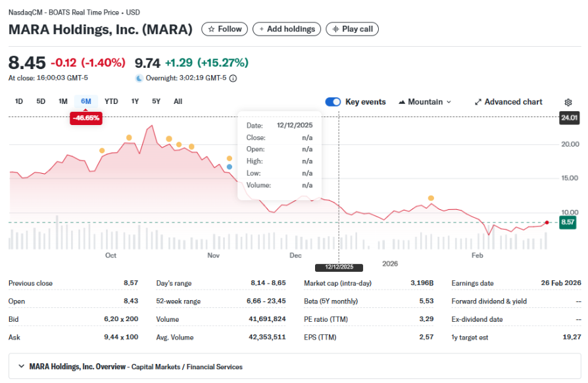This screenshot has height=383, width=588.
Task: Click the red last-price dot on chart
Action: point(547,222)
